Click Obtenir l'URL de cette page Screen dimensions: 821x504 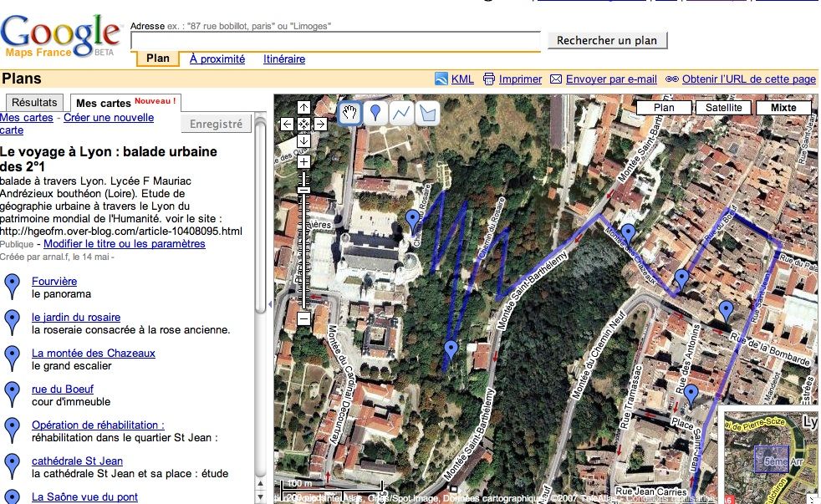[749, 79]
